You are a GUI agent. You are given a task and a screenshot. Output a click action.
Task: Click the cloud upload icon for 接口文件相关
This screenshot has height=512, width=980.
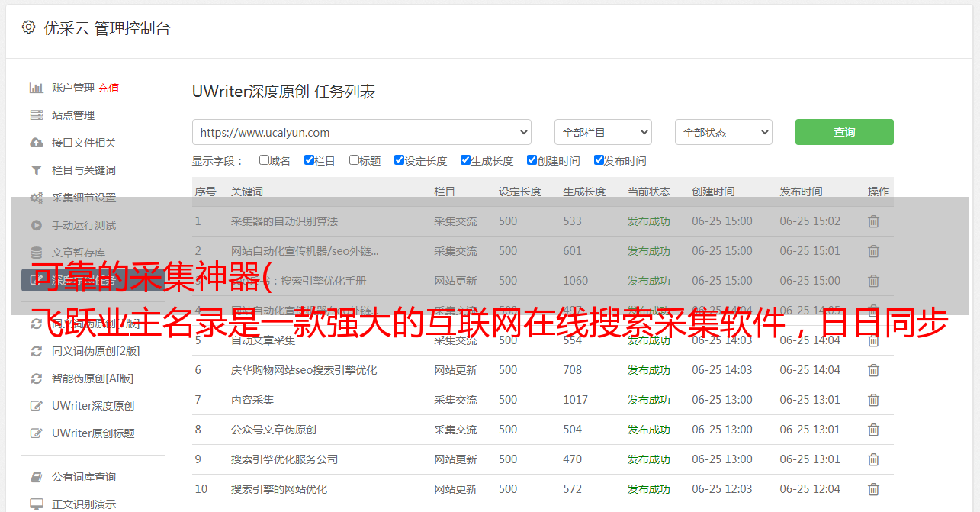(36, 143)
